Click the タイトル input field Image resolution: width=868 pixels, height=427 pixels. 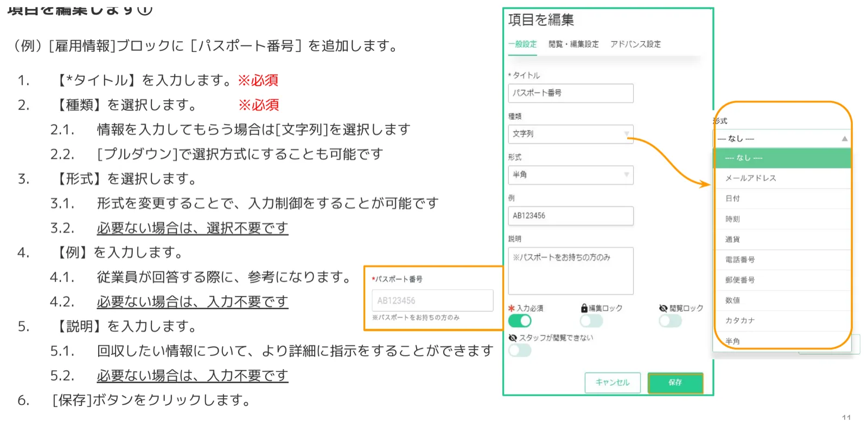tap(571, 93)
